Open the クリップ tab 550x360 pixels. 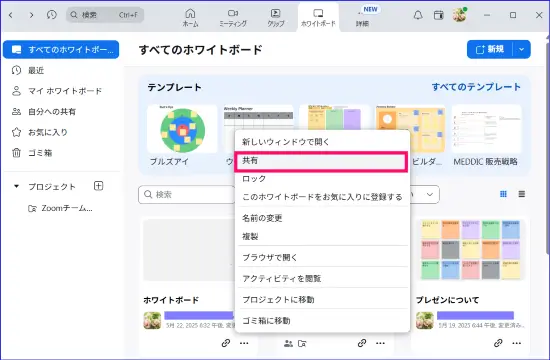click(x=276, y=18)
